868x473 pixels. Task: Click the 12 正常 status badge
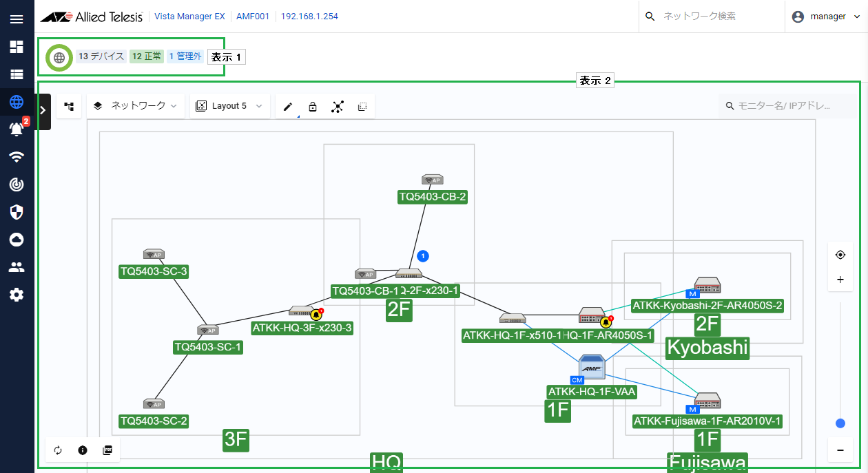pos(147,56)
